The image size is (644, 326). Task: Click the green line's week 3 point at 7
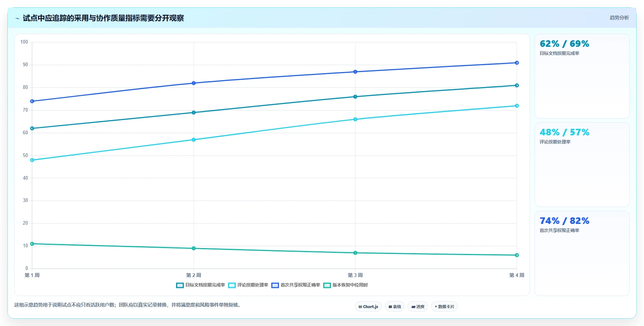[x=355, y=253]
